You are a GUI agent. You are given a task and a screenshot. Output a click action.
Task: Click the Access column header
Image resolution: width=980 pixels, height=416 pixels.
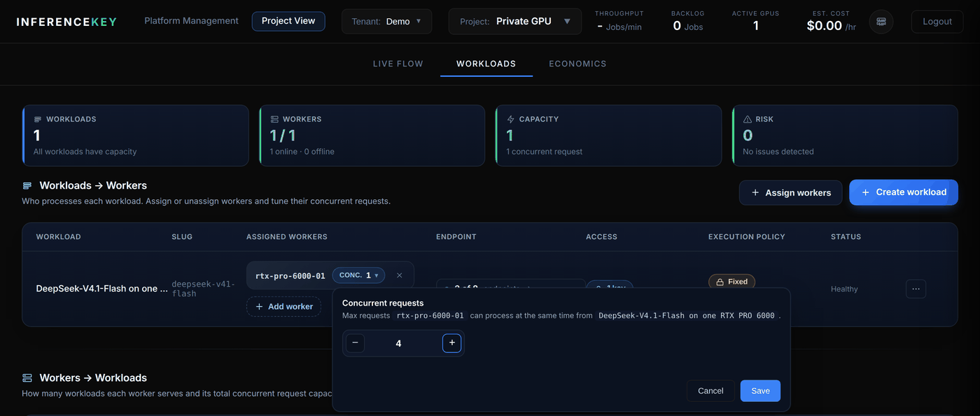pyautogui.click(x=601, y=237)
